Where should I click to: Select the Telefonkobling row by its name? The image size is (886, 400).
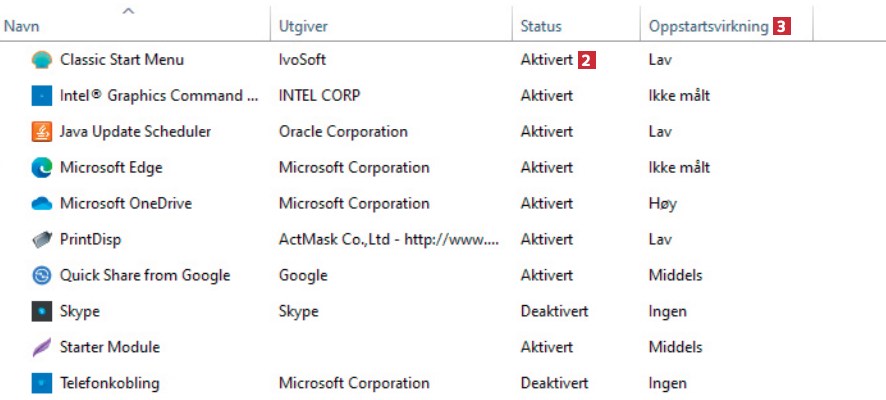click(109, 384)
